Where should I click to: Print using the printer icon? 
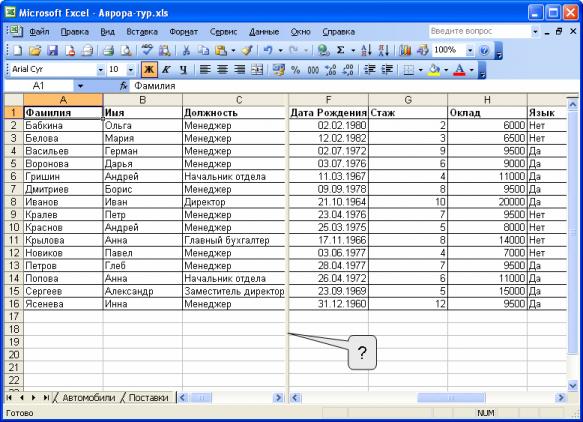tap(108, 50)
